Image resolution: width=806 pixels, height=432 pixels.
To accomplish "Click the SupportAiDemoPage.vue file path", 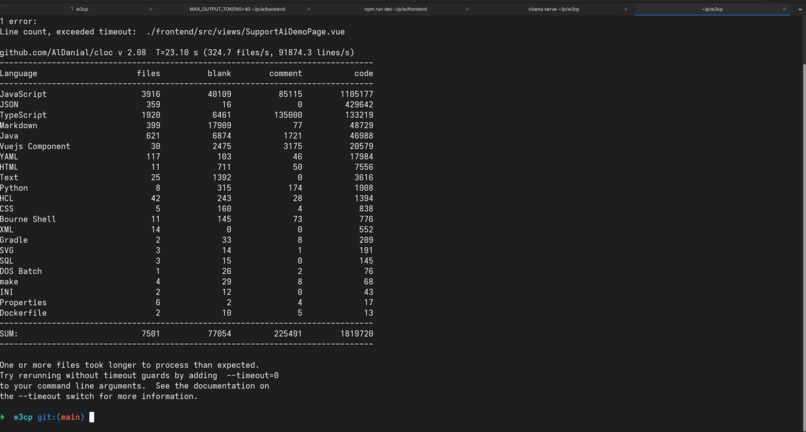I will (246, 32).
